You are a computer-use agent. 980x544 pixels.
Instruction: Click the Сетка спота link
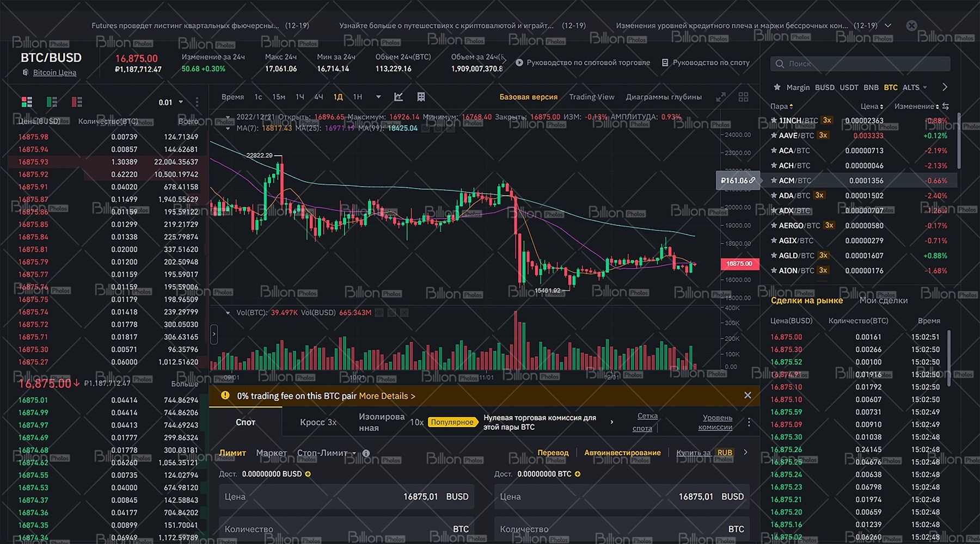[x=646, y=422]
